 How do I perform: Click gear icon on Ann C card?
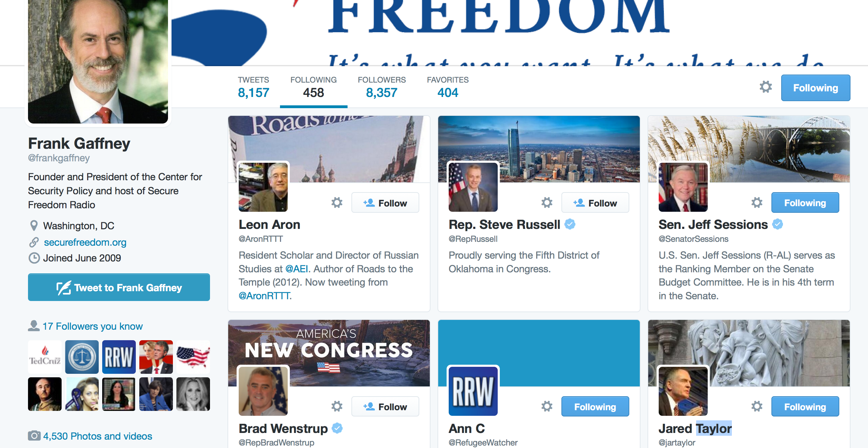click(x=547, y=406)
